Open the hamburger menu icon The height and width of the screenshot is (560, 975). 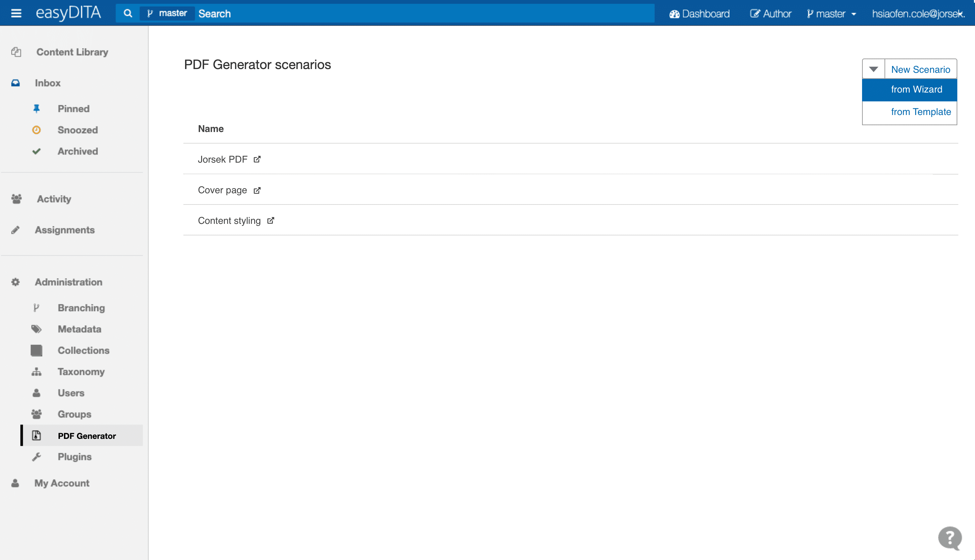click(16, 14)
